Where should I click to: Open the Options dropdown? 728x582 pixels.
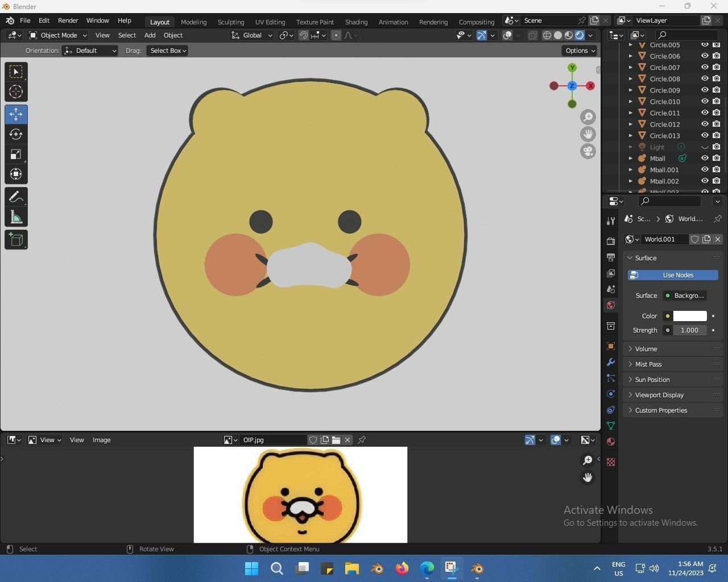point(580,51)
